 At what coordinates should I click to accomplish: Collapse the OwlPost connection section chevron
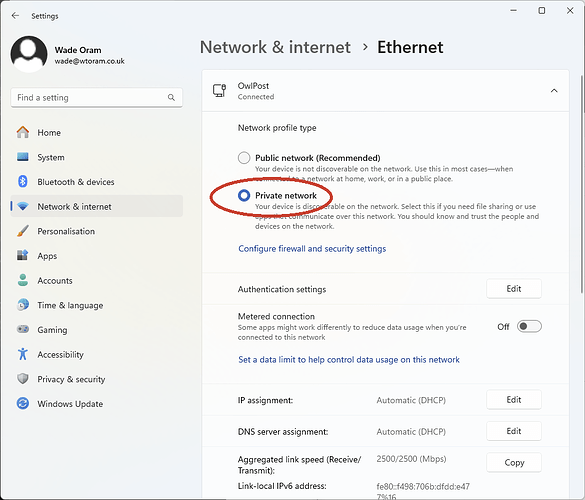(x=554, y=91)
